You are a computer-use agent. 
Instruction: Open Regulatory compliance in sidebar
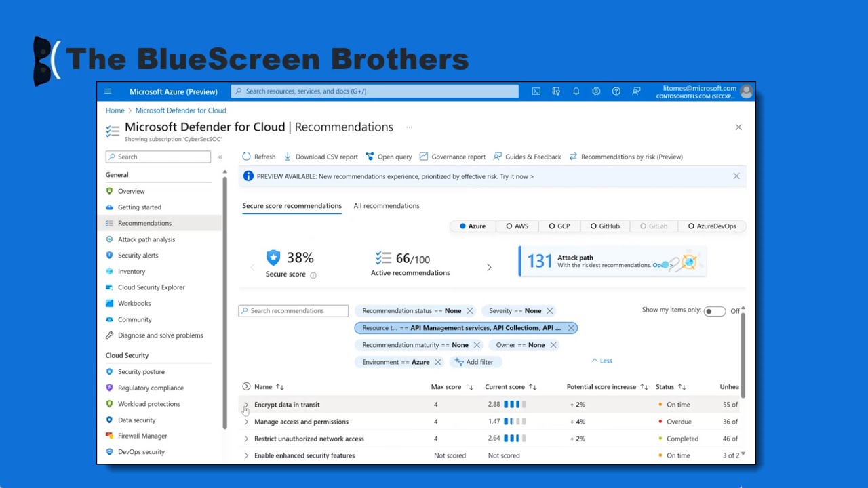(150, 388)
